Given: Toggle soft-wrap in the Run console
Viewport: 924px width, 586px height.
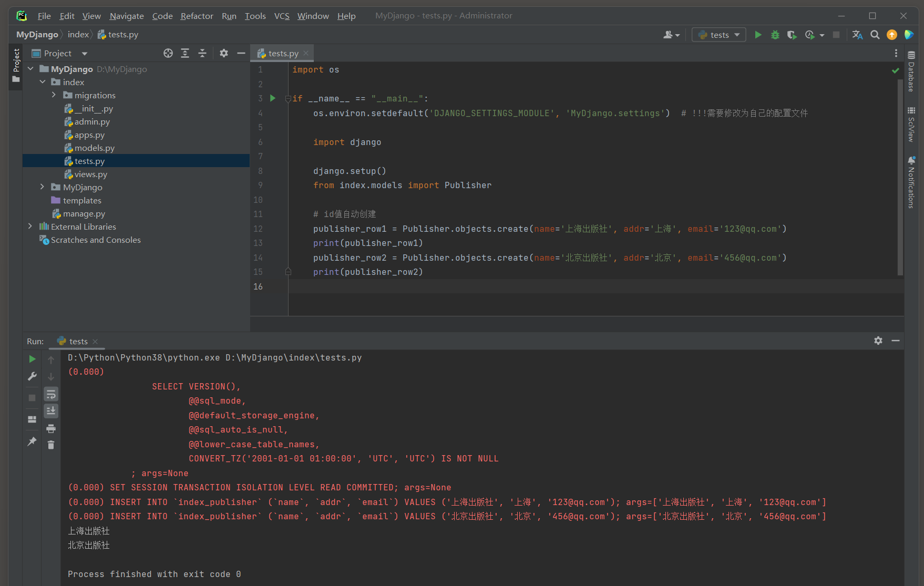Looking at the screenshot, I should pos(51,394).
